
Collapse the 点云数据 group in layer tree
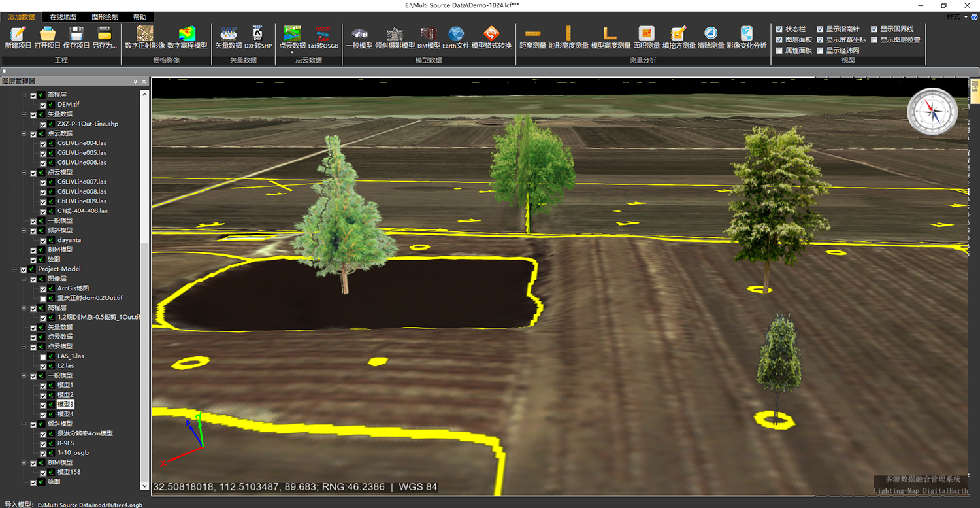(24, 134)
